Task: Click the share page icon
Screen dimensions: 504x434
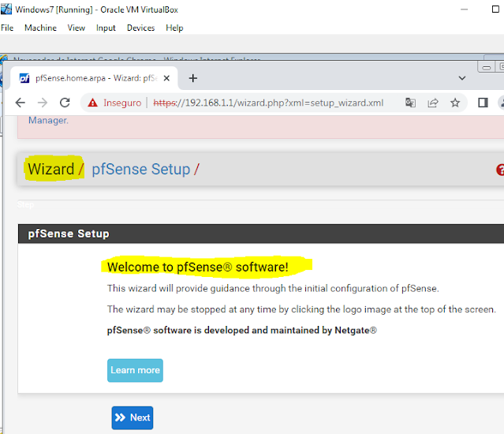Action: click(433, 103)
